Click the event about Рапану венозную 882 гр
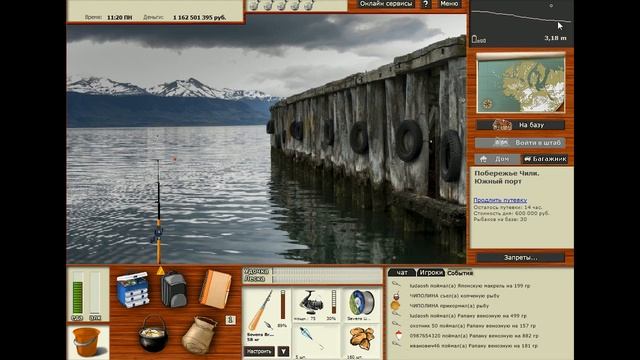Viewport: 640px width, 360px height. [x=474, y=336]
